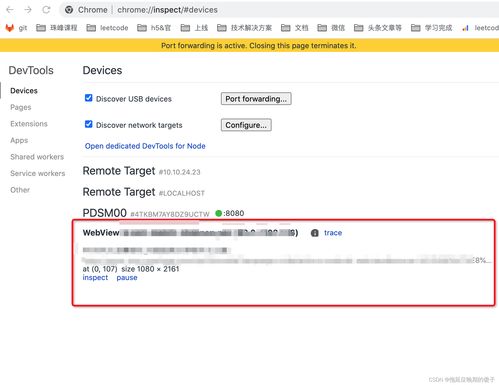This screenshot has height=385, width=499.
Task: Click the pause link for WebView
Action: tap(127, 278)
